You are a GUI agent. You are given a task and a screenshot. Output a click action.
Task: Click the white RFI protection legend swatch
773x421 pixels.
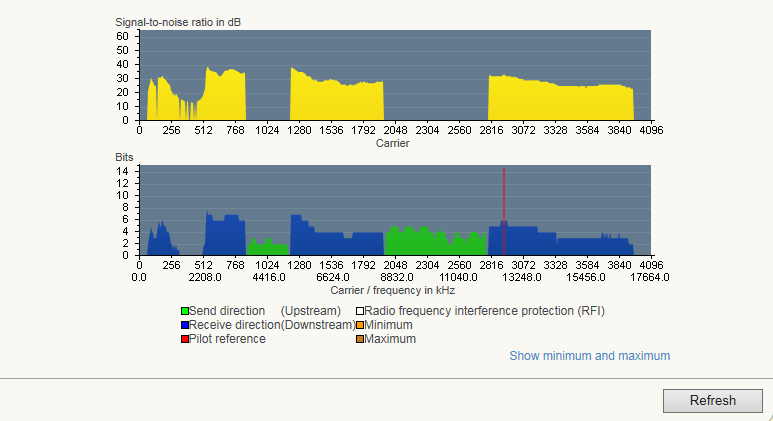coord(360,311)
